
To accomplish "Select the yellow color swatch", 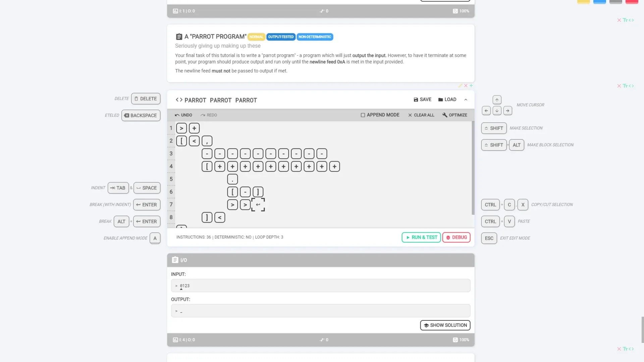I will pos(583,2).
